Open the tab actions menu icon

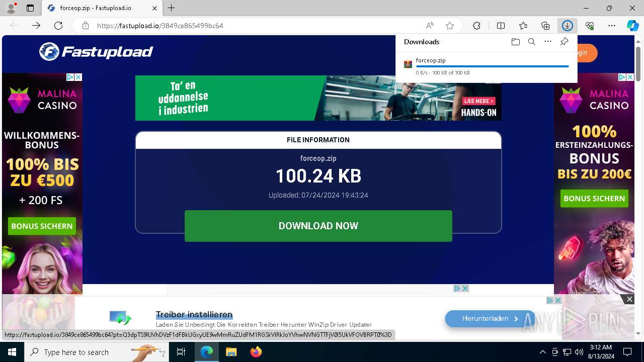pyautogui.click(x=30, y=8)
